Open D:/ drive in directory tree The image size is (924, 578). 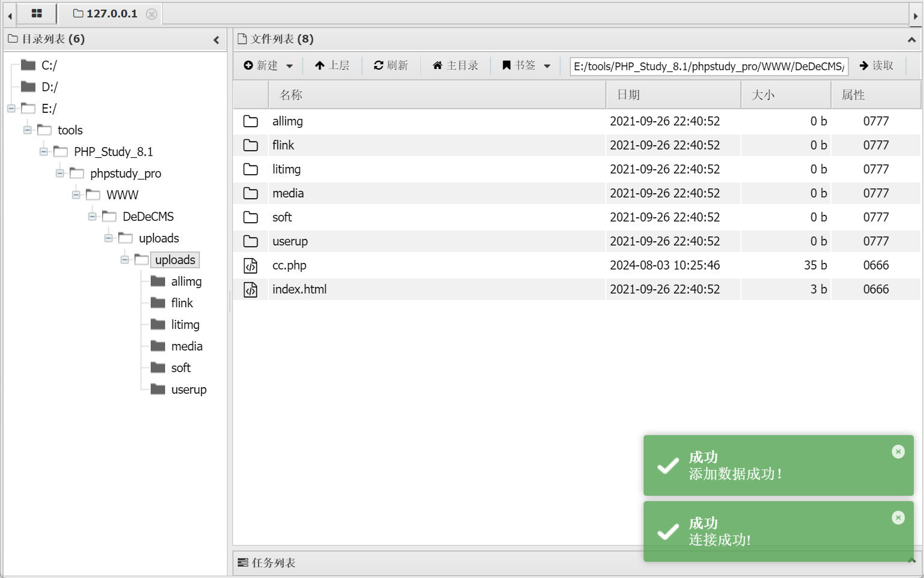tap(50, 87)
